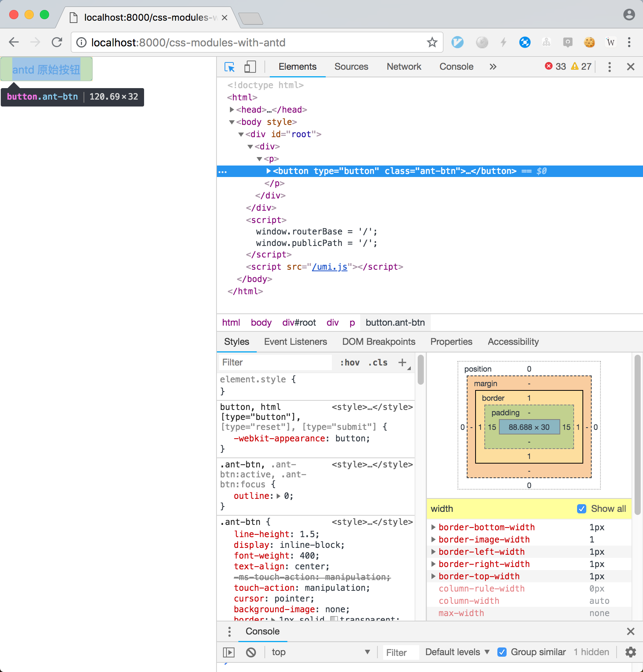The image size is (643, 672).
Task: Reload the page
Action: coord(57,42)
